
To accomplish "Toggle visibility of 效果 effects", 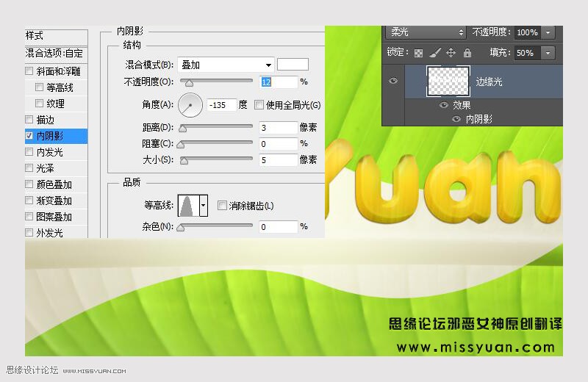I will (x=444, y=105).
